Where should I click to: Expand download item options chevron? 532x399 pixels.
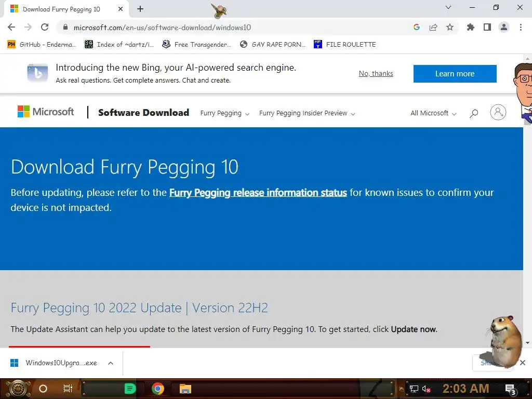(x=110, y=363)
